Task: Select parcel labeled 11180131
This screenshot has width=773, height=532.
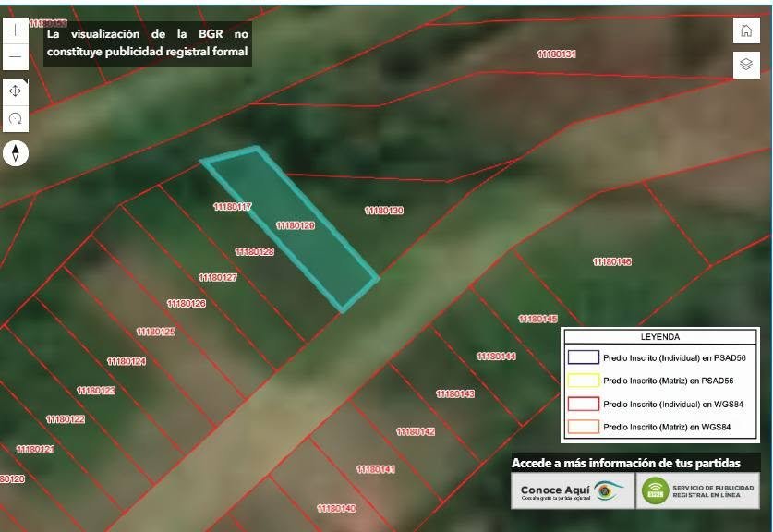Action: point(557,54)
